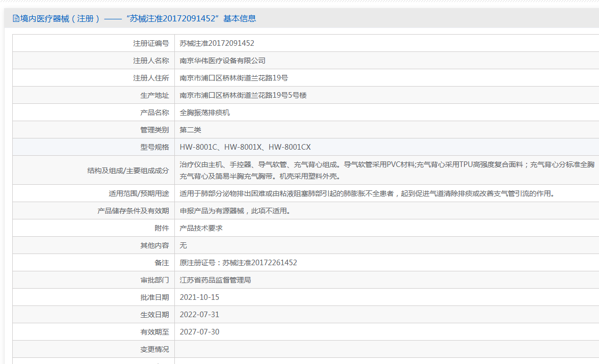
Task: Select model list HW-8001C、HW-8001X、HW-8001CX
Action: [x=245, y=147]
